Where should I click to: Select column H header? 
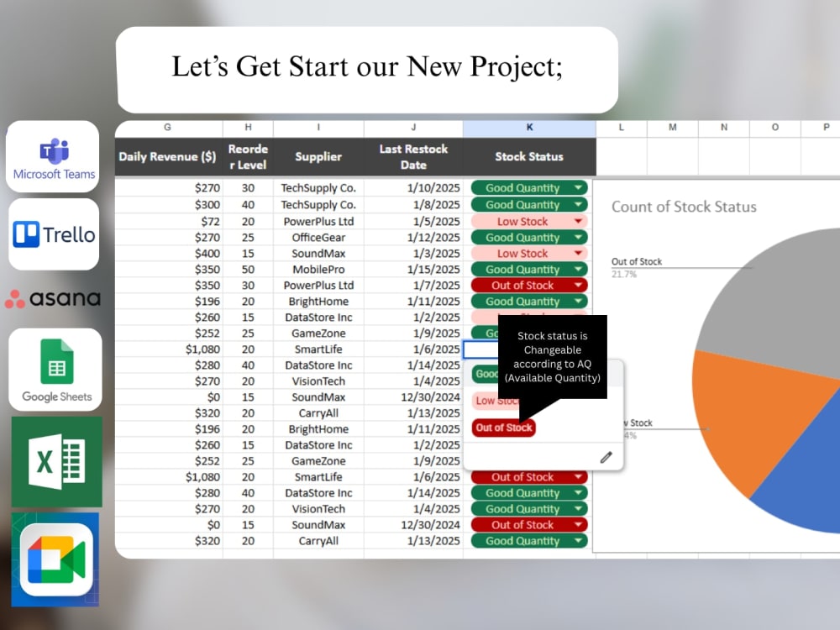[x=248, y=128]
